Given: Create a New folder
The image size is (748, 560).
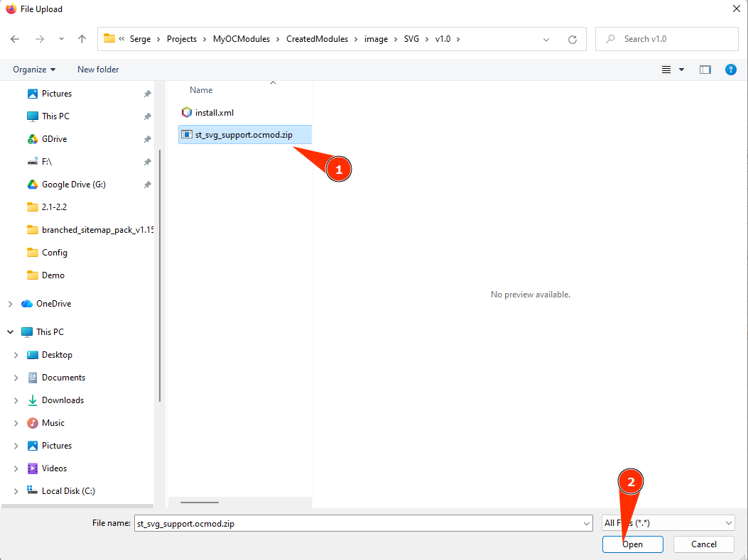Looking at the screenshot, I should coord(98,70).
